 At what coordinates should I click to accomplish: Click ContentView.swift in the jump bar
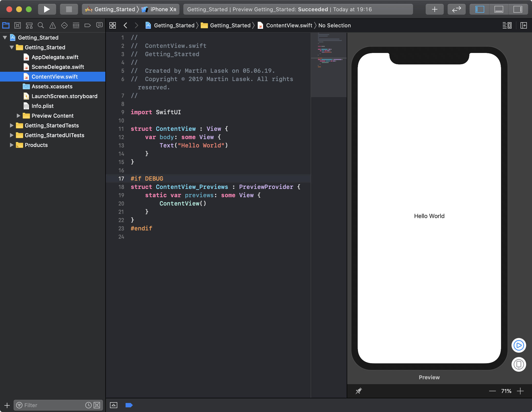click(x=289, y=25)
